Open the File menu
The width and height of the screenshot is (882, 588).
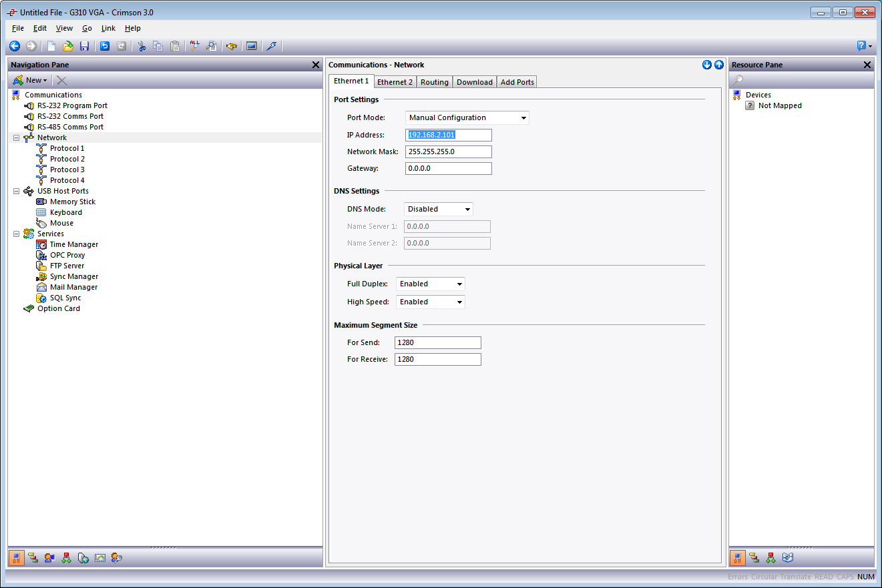click(18, 28)
